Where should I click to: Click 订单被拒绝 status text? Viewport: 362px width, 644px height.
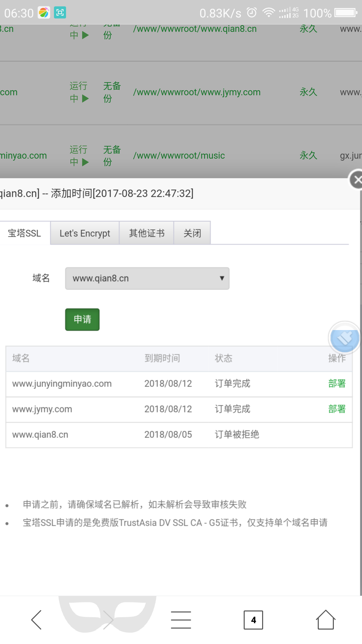[x=237, y=434]
